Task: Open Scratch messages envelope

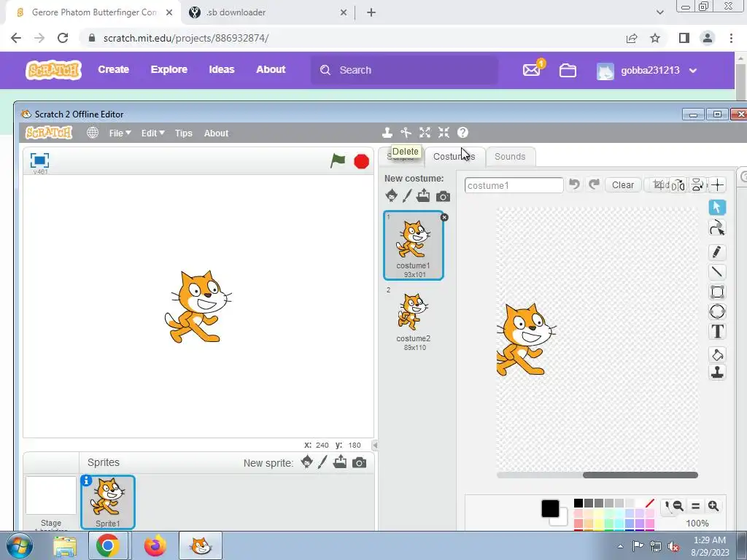Action: tap(531, 71)
